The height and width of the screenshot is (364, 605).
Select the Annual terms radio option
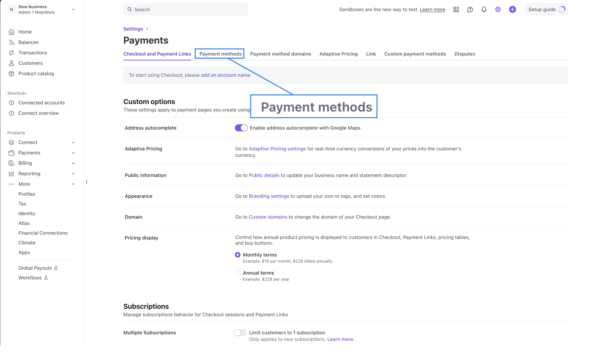[x=238, y=273]
